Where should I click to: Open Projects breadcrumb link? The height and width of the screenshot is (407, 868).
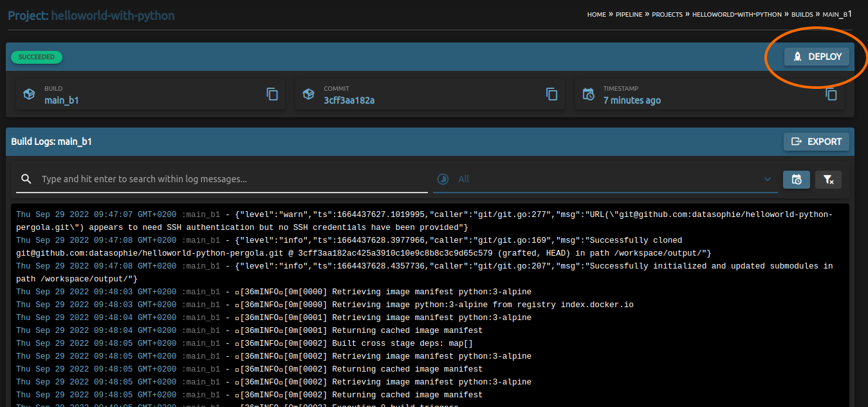tap(667, 14)
